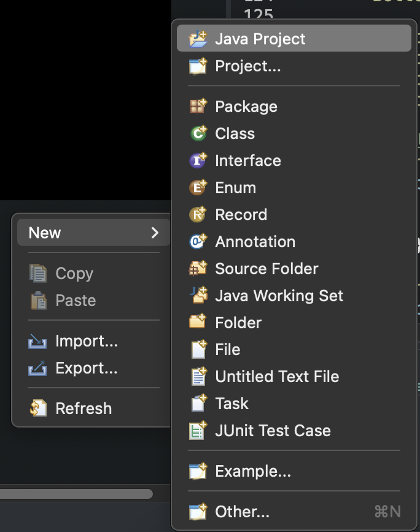420x532 pixels.
Task: Click the Paste clipboard icon
Action: (x=37, y=300)
